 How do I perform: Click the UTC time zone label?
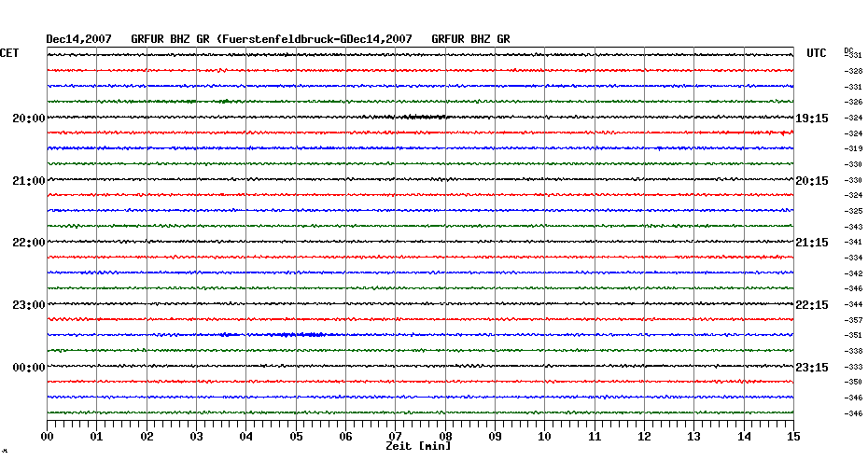point(816,53)
